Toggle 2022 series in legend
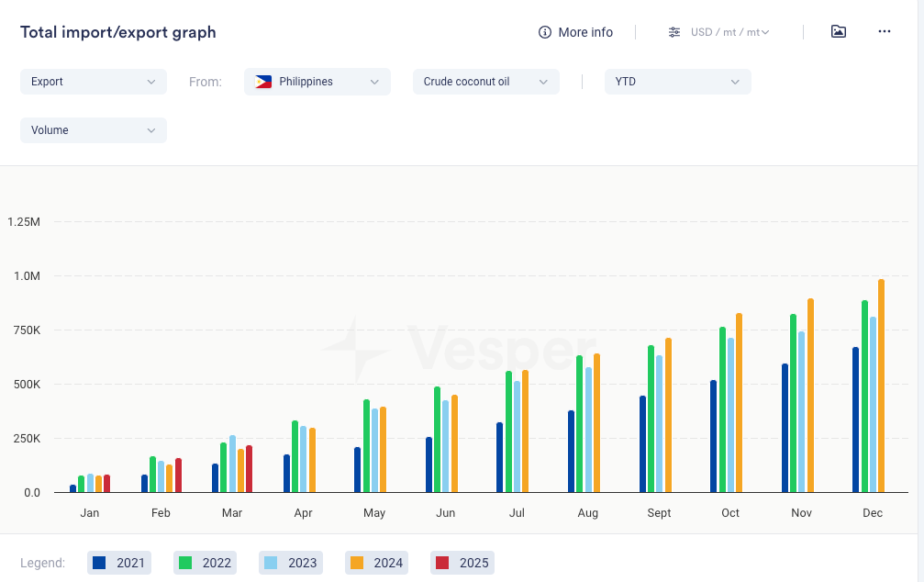This screenshot has height=582, width=924. pyautogui.click(x=206, y=563)
